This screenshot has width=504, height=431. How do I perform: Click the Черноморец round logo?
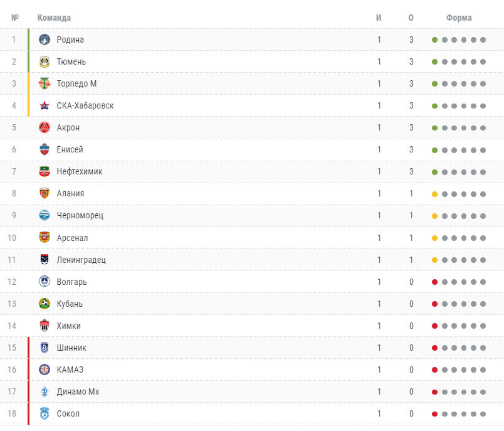(x=45, y=215)
